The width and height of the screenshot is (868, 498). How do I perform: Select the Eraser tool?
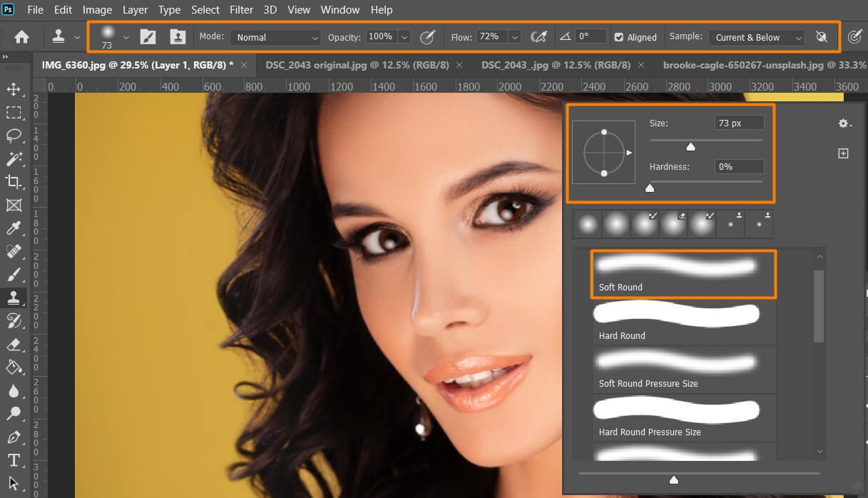point(15,344)
